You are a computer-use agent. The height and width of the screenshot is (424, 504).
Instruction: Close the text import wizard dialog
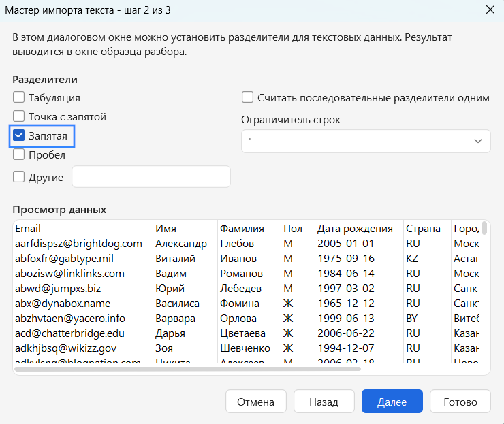(489, 10)
